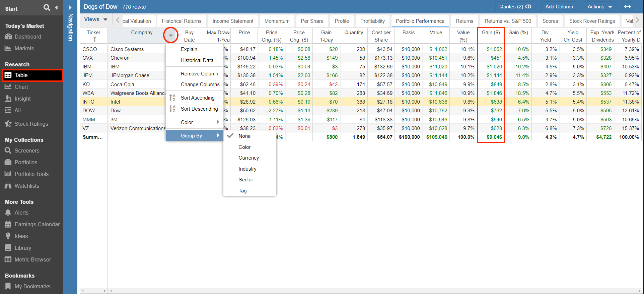The width and height of the screenshot is (644, 294).
Task: Toggle table width with double-arrow icon
Action: click(x=628, y=7)
